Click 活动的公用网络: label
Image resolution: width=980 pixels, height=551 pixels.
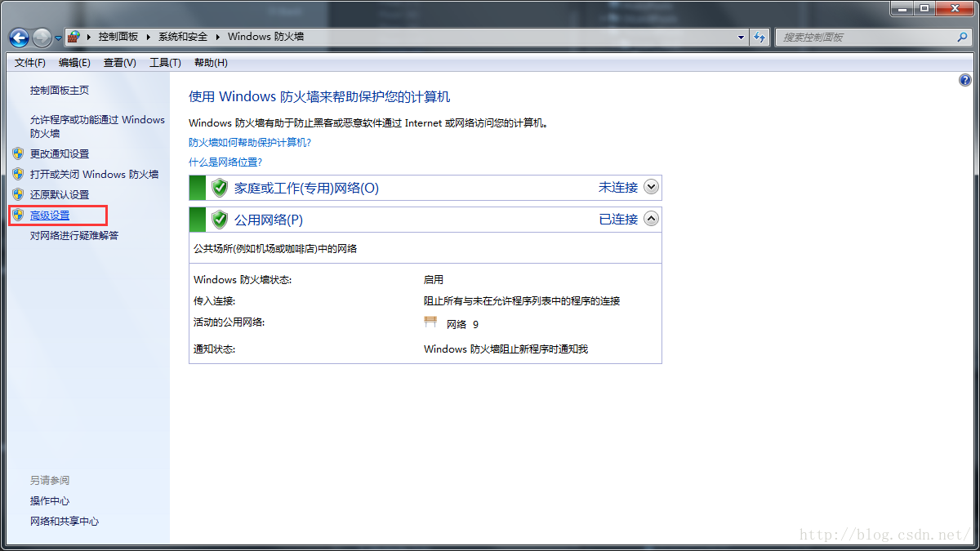click(x=229, y=322)
